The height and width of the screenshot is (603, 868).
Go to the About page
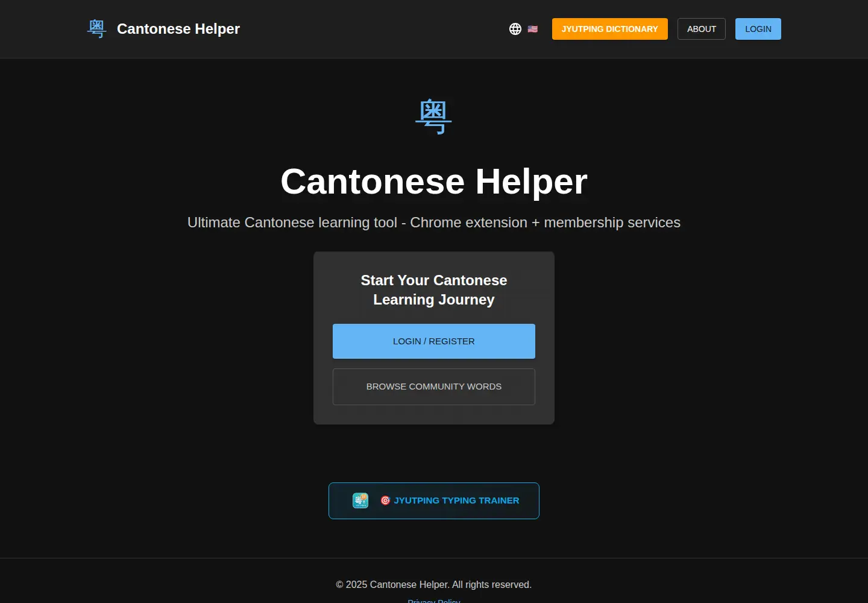coord(702,29)
